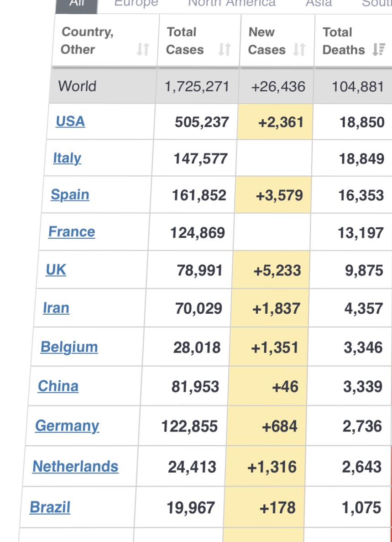Sort by Total Deaths descending icon
The width and height of the screenshot is (392, 542).
point(378,49)
